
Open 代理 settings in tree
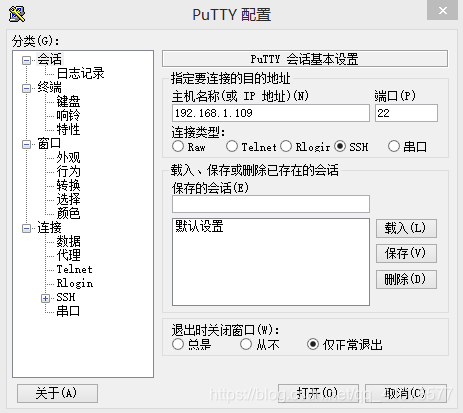tap(68, 255)
